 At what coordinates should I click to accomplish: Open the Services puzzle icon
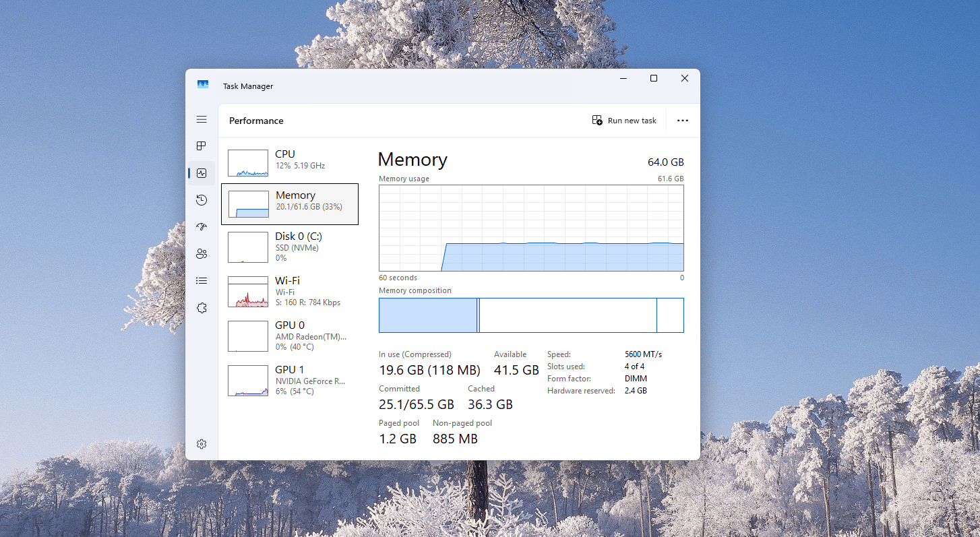[202, 308]
